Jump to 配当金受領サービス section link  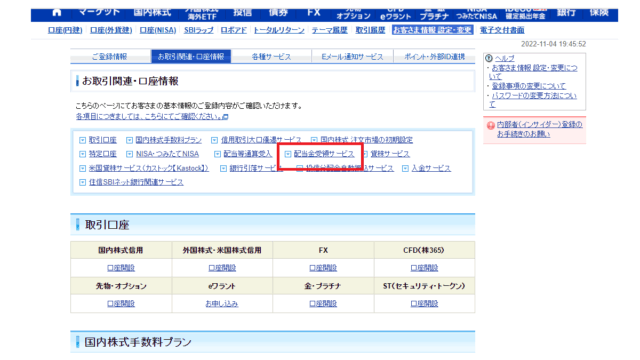(324, 154)
